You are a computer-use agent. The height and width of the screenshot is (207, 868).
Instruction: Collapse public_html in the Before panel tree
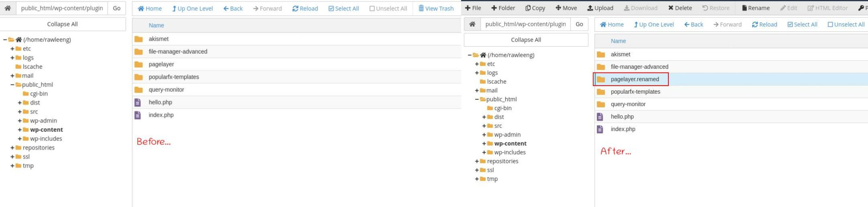click(x=13, y=85)
